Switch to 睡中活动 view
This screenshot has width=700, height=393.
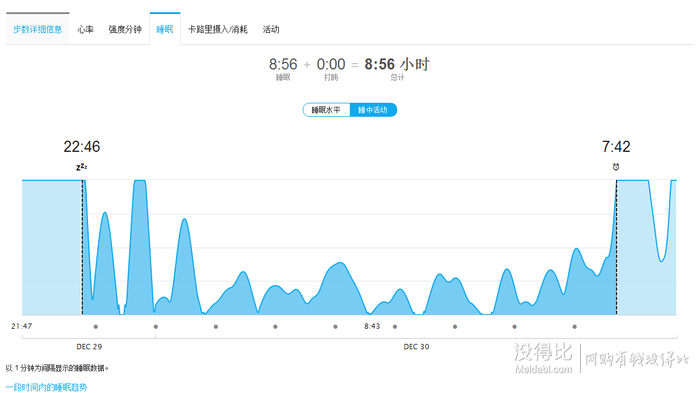click(x=373, y=110)
